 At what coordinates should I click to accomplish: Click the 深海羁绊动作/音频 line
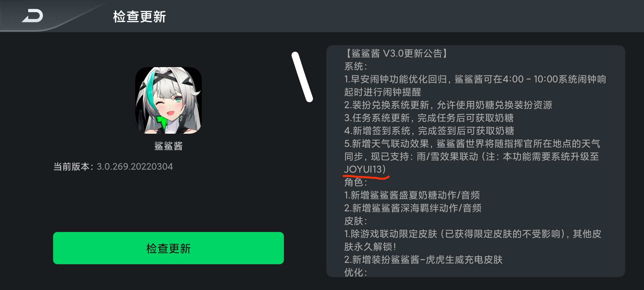(x=413, y=208)
